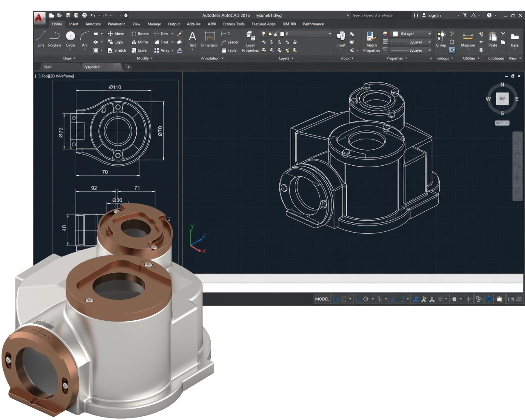Switch to the Parametric ribbon tab
The width and height of the screenshot is (525, 420).
point(116,24)
